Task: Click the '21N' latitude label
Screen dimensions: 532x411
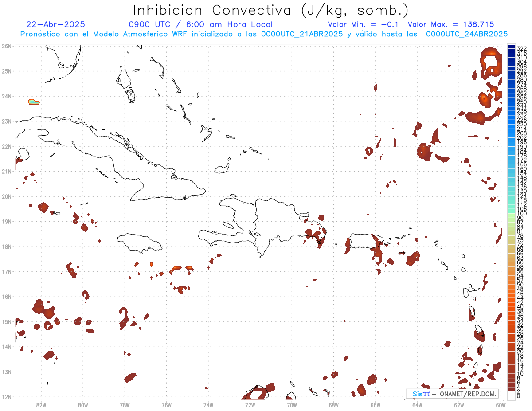Action: (x=7, y=171)
